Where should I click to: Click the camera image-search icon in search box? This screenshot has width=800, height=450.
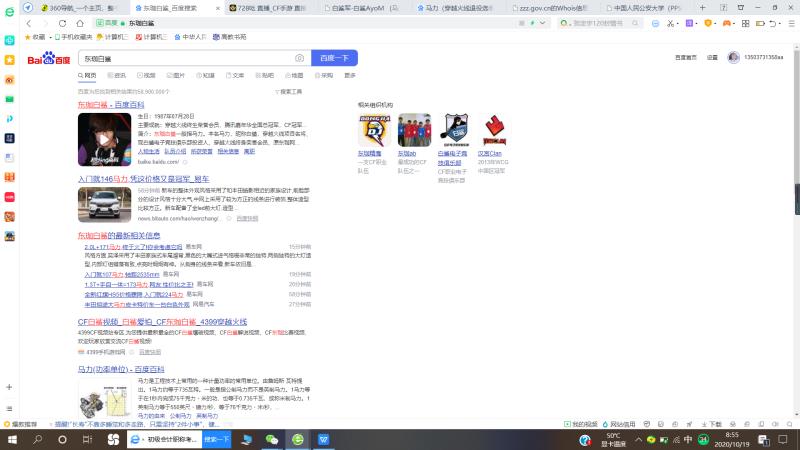click(x=299, y=58)
